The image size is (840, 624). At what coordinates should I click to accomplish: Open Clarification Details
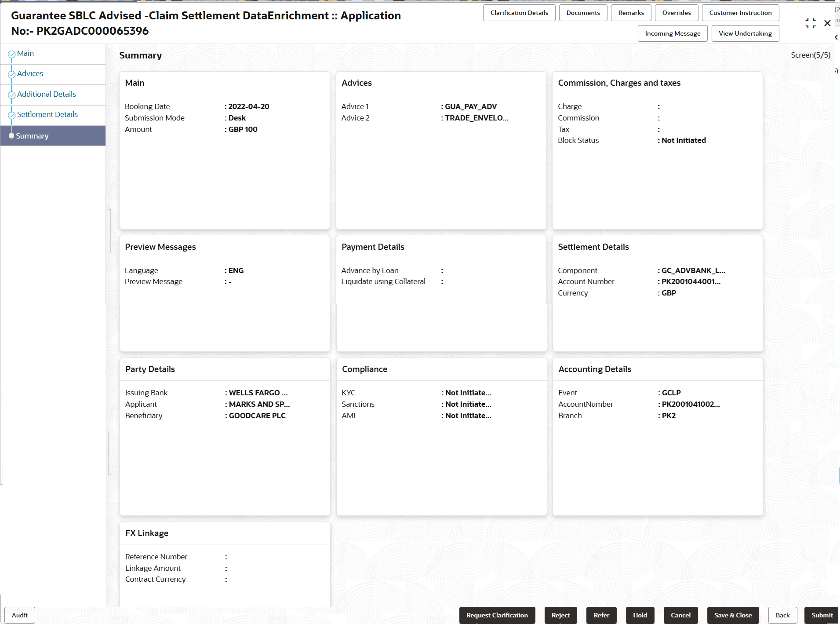[x=519, y=13]
